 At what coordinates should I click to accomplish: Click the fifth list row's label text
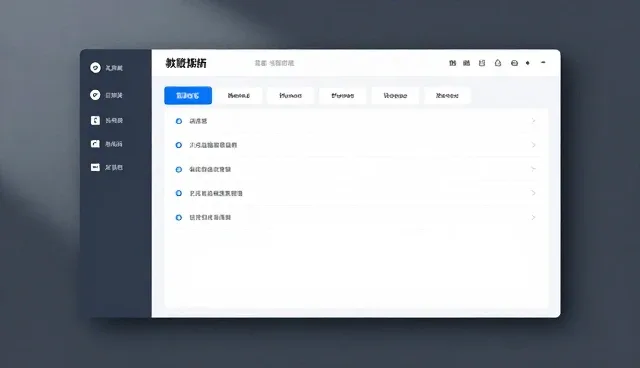click(x=210, y=217)
